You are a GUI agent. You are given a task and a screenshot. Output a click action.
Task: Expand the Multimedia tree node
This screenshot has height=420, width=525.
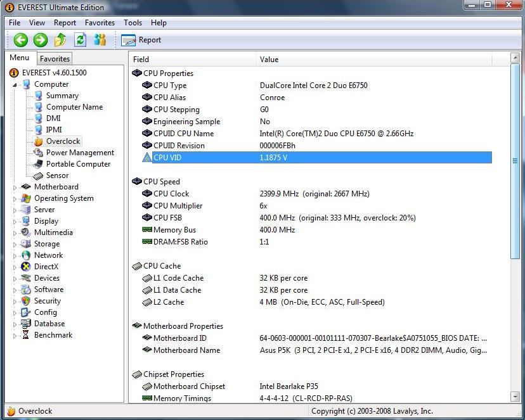(x=15, y=232)
